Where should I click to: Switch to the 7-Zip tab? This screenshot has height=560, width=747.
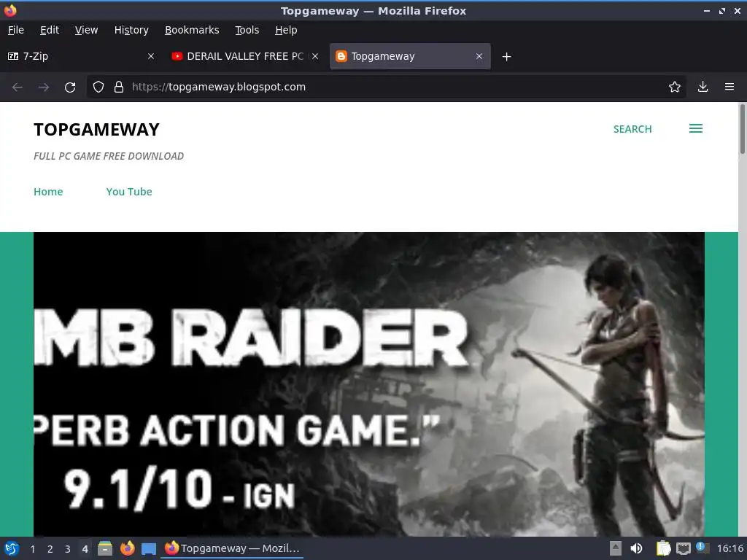click(81, 56)
